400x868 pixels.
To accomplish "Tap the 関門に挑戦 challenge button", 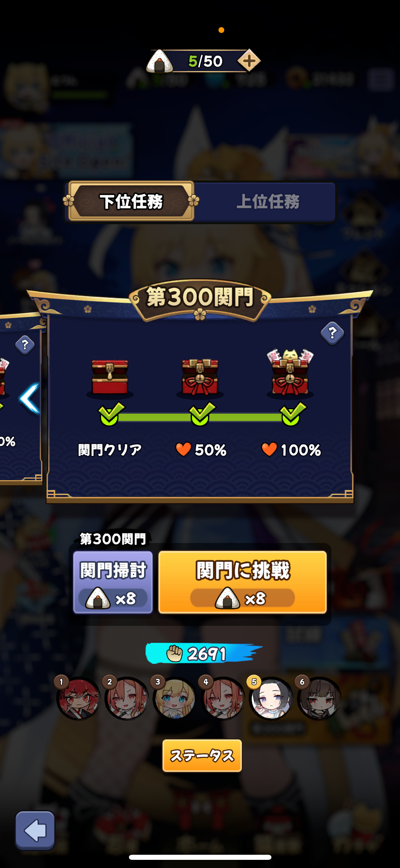I will click(x=243, y=582).
